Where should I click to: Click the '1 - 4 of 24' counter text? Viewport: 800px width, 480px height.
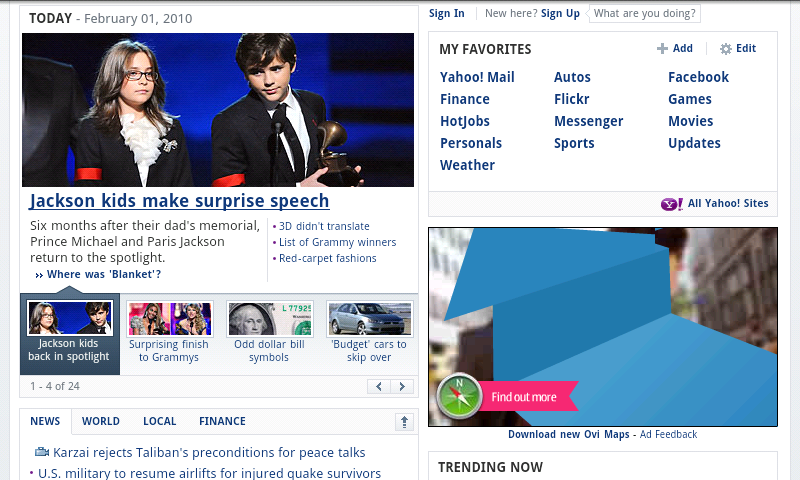pos(55,386)
